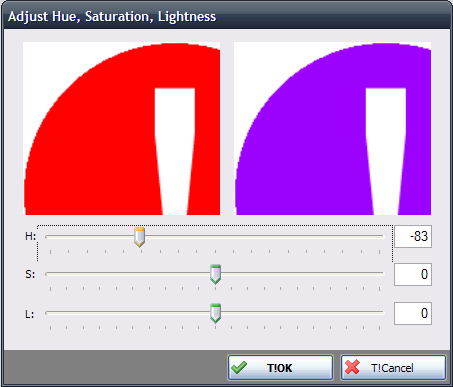Focus the Saturation value field showing 0
This screenshot has width=453, height=387.
(413, 274)
